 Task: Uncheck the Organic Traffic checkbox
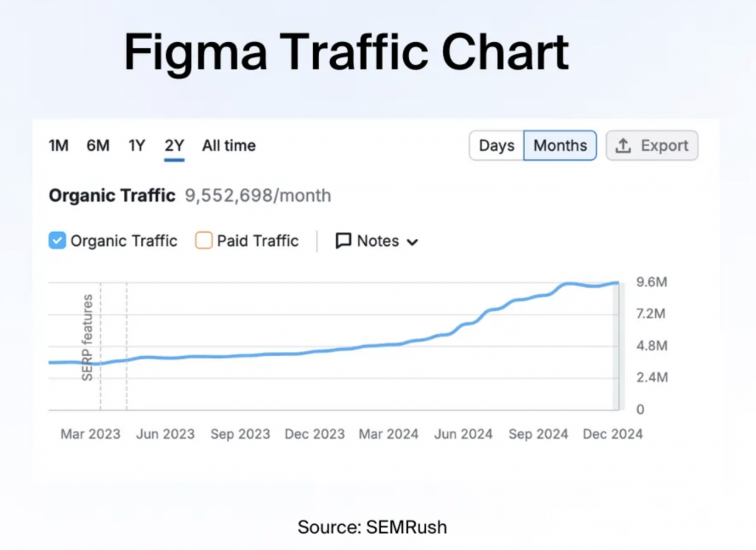coord(57,241)
